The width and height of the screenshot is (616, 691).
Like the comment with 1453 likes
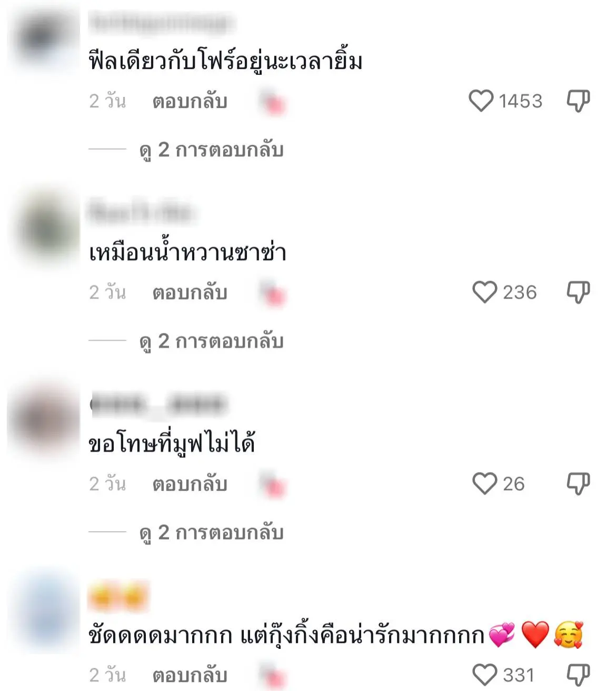coord(481,101)
